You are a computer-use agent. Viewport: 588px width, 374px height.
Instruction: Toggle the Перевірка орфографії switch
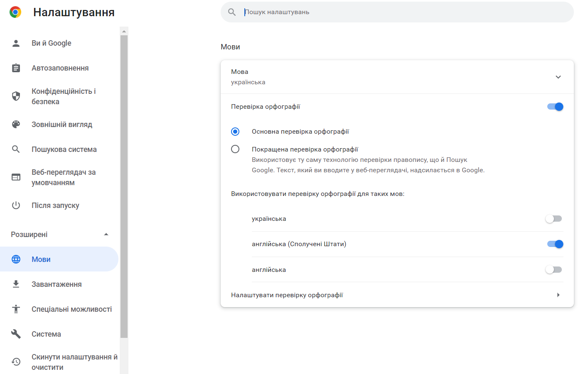point(555,107)
